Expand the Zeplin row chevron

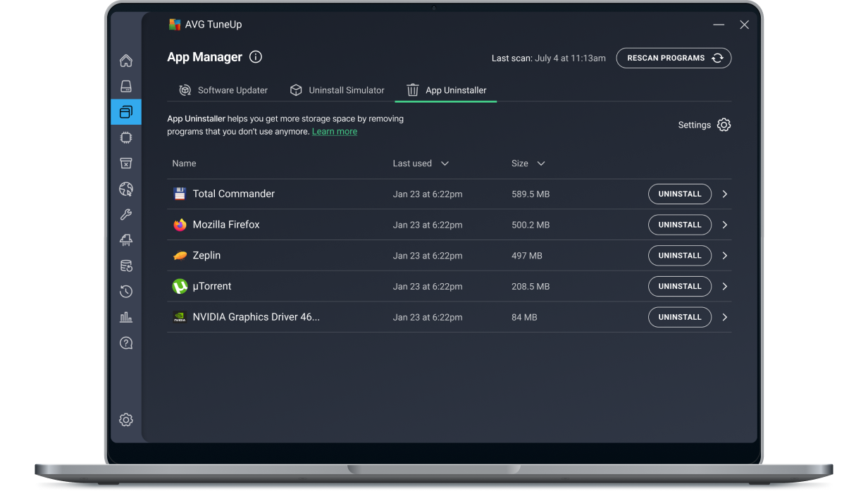pos(725,256)
